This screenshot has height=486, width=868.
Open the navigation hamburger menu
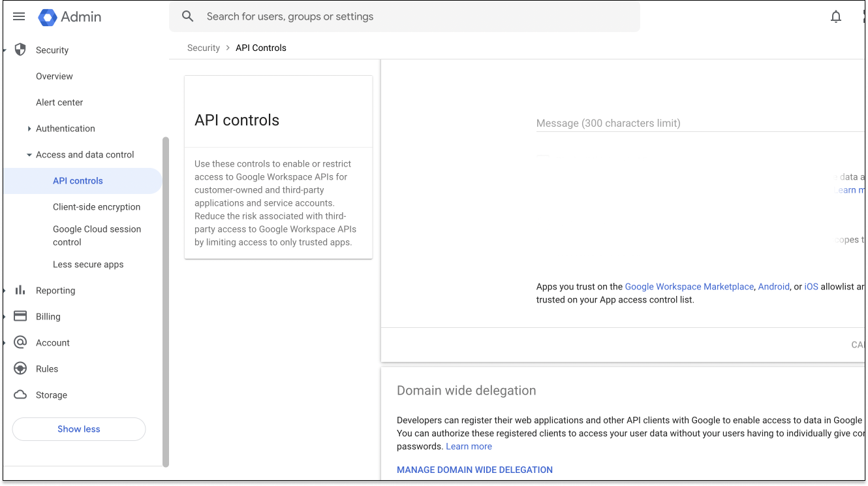pos(18,16)
